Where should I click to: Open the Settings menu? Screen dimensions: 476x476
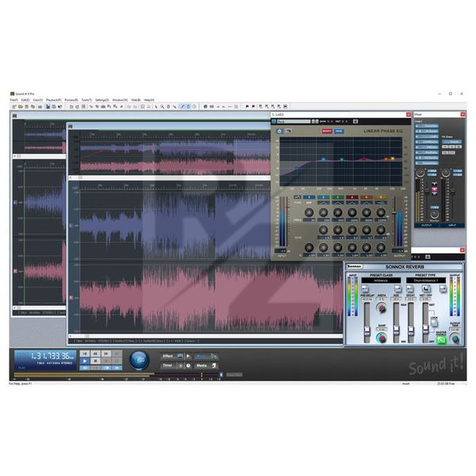click(x=102, y=100)
